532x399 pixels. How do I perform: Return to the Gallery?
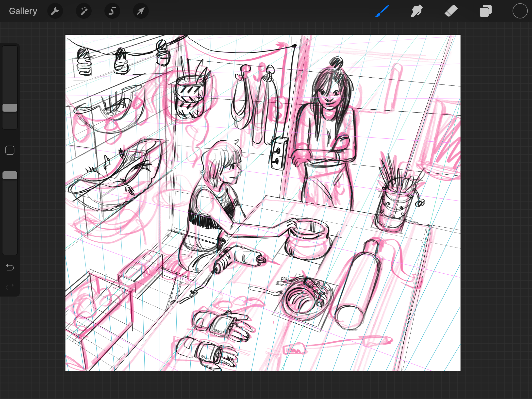click(x=23, y=11)
